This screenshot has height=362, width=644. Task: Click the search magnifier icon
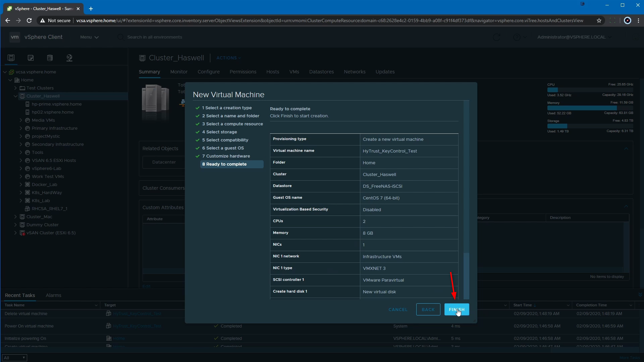(x=120, y=37)
